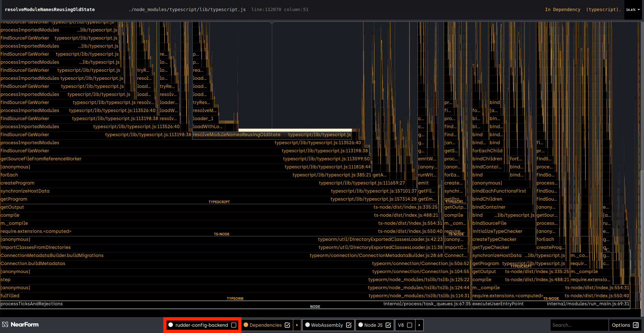644x333 pixels.
Task: Enable the V8 checkbox
Action: point(410,325)
